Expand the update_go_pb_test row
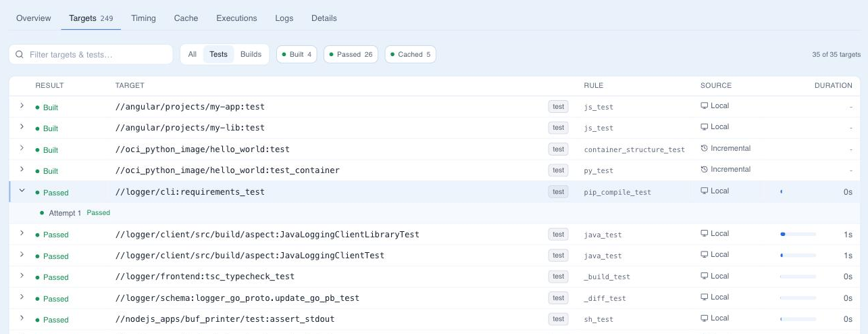Viewport: 868px width, 334px height. (22, 297)
